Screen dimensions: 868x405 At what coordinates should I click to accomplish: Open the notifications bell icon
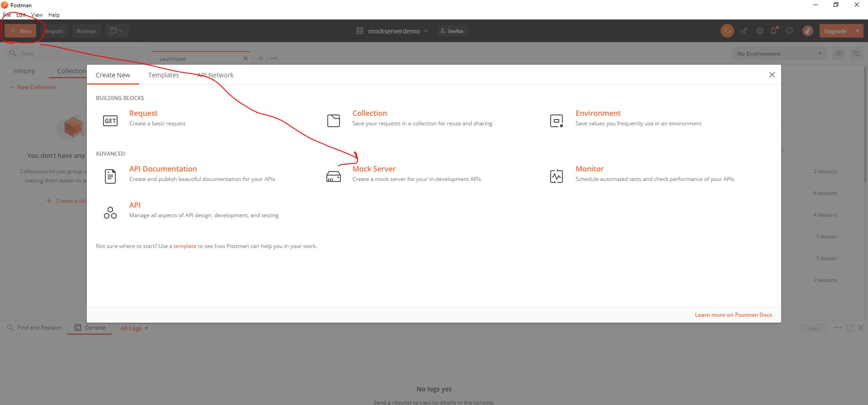click(x=774, y=31)
